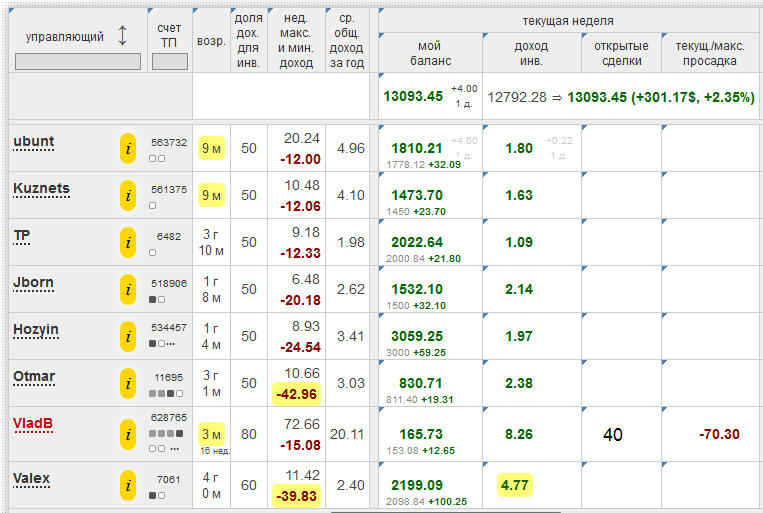Click the открытые сделки column header

tap(621, 54)
